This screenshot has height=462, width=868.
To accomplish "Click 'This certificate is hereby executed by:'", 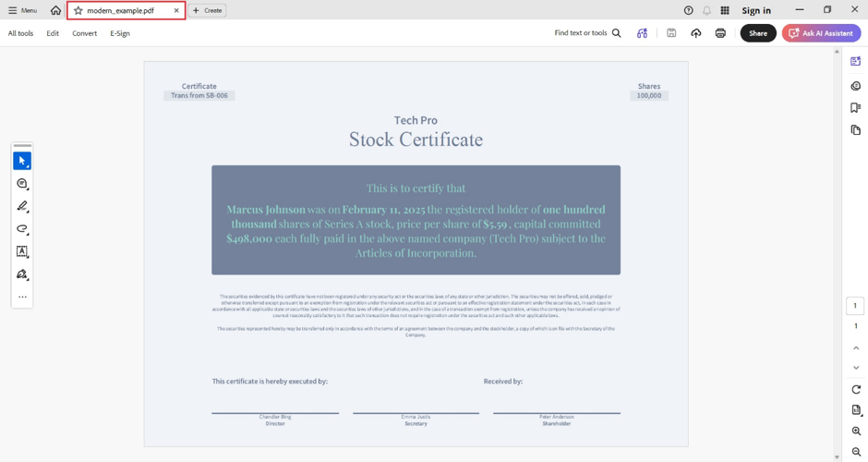I will pos(270,381).
